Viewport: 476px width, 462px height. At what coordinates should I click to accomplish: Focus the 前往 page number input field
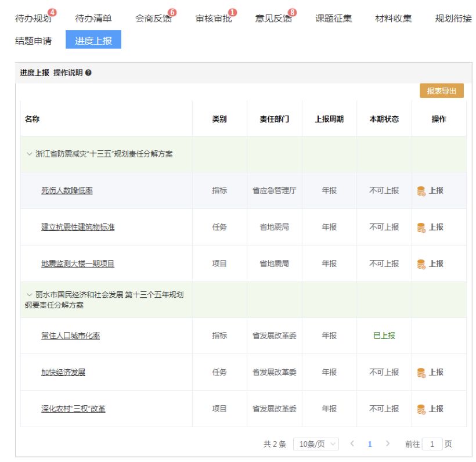(x=432, y=444)
